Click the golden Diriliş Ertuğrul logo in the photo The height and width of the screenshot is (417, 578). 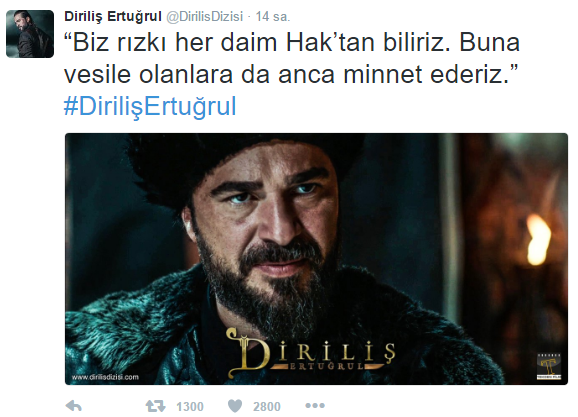[x=310, y=353]
